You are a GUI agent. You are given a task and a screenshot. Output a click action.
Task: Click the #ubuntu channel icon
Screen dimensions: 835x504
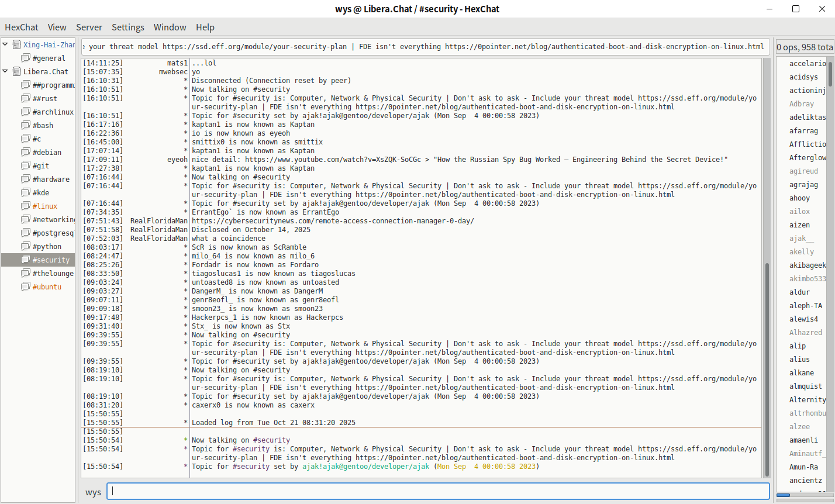pos(25,286)
